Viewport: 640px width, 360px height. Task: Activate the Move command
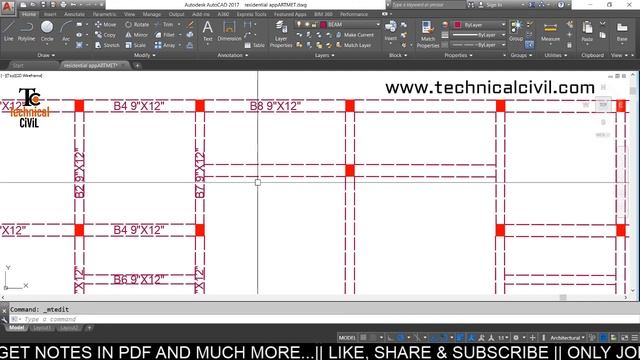pyautogui.click(x=105, y=24)
